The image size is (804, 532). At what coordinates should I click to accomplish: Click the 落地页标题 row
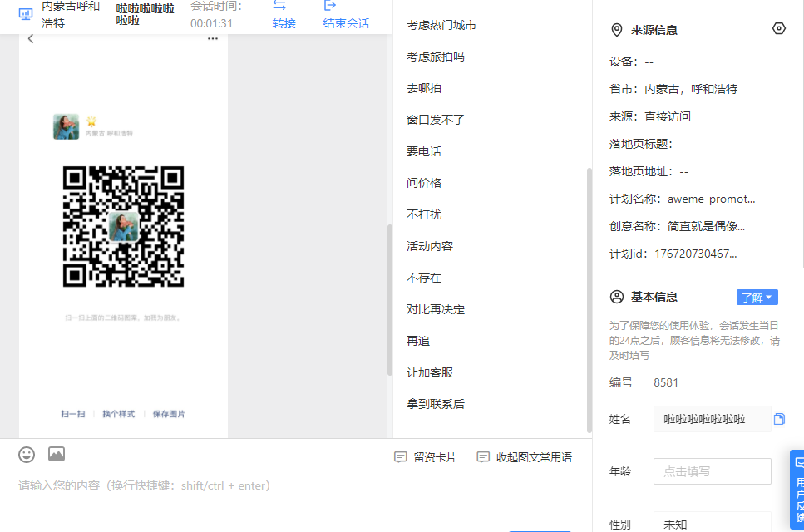649,145
